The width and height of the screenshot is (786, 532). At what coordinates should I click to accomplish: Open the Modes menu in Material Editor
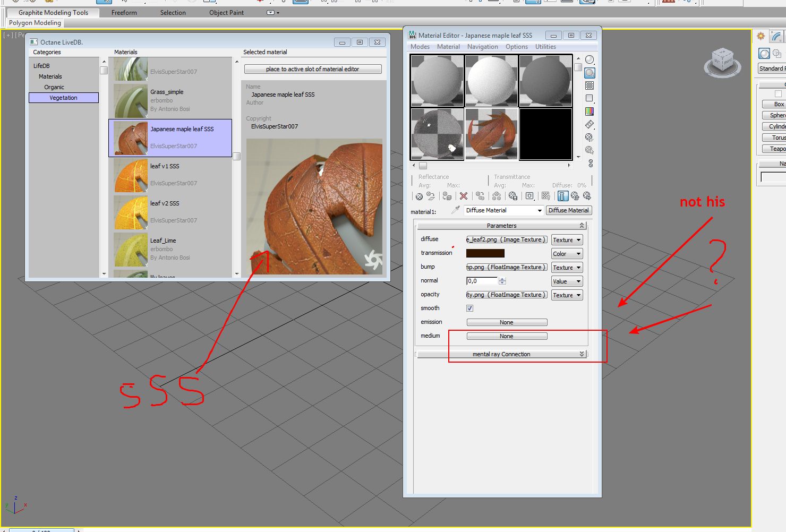pos(420,47)
